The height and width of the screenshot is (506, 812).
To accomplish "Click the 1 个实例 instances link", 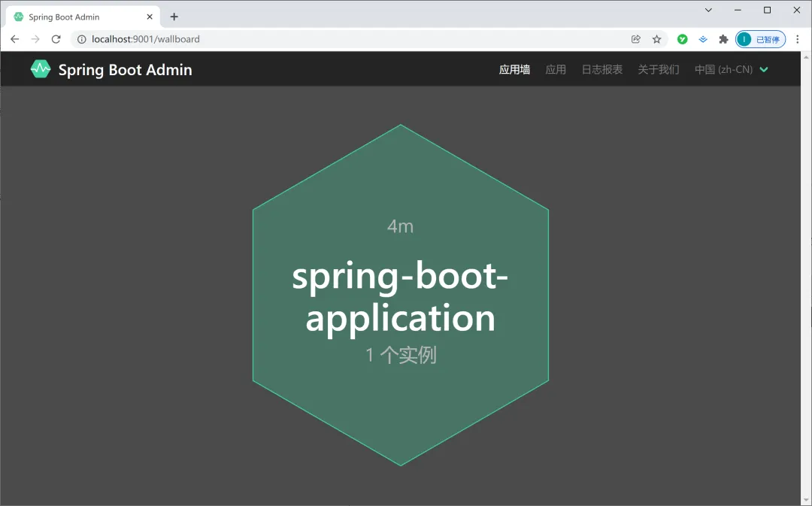I will click(x=401, y=354).
